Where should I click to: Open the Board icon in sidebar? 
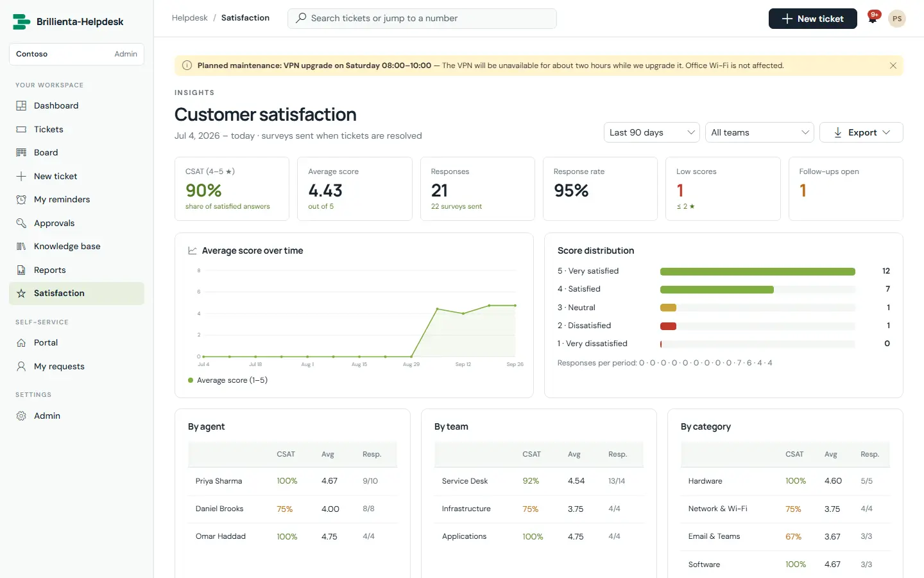[21, 153]
